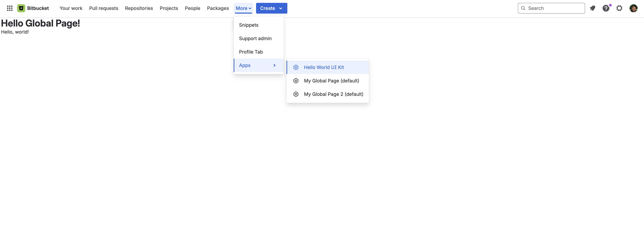This screenshot has height=236, width=644.
Task: Click the Bitbucket logo
Action: click(x=21, y=8)
